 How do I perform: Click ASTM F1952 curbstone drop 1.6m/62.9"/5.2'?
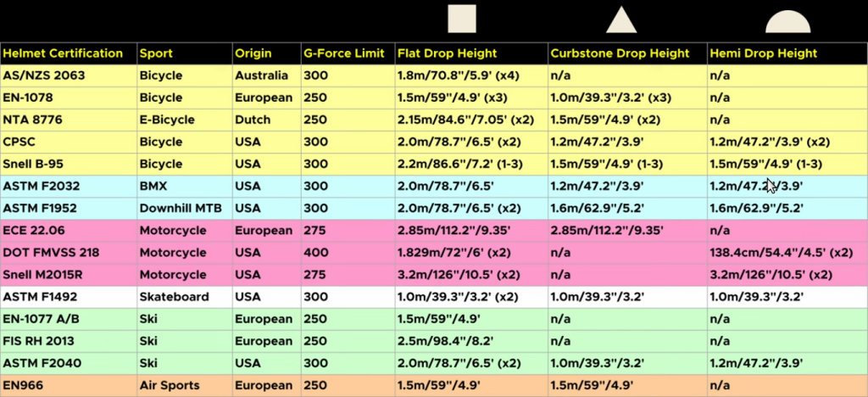click(x=627, y=209)
